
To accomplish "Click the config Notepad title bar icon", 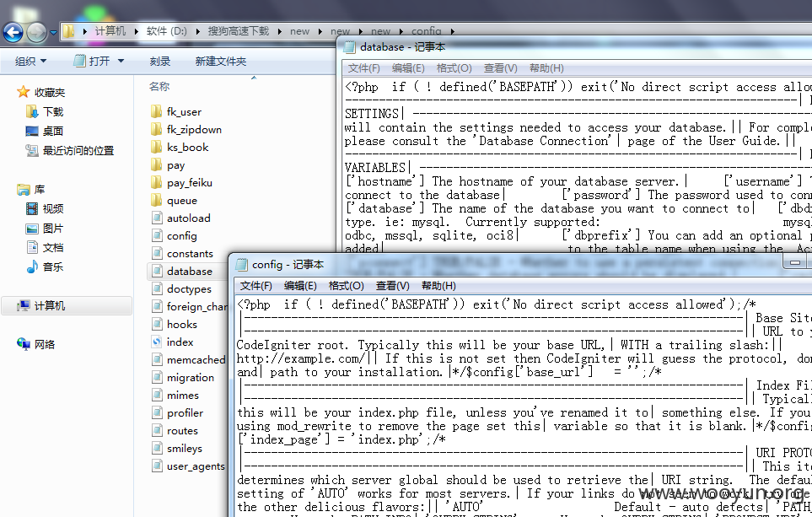I will (241, 265).
